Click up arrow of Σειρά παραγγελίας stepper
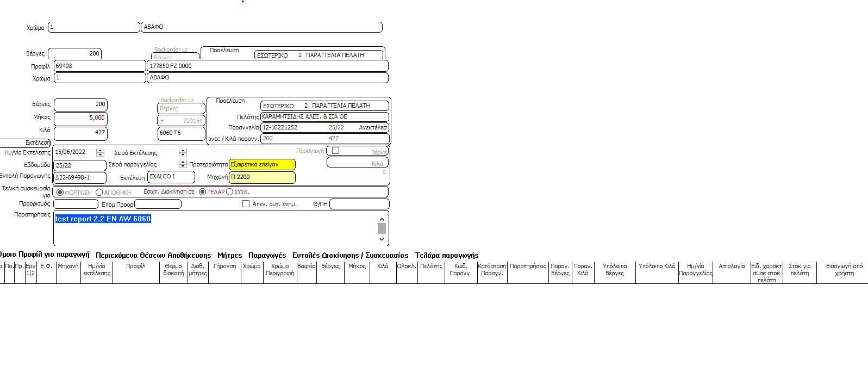 [x=183, y=162]
